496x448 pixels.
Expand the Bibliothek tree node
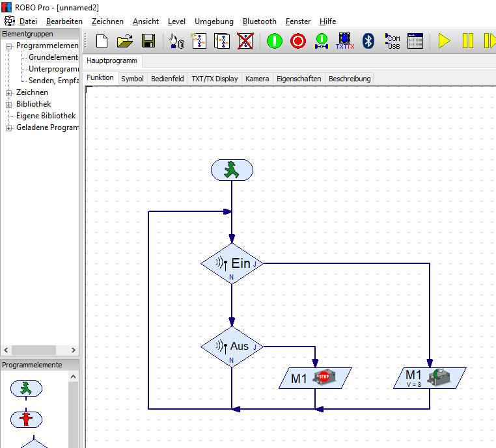(9, 105)
